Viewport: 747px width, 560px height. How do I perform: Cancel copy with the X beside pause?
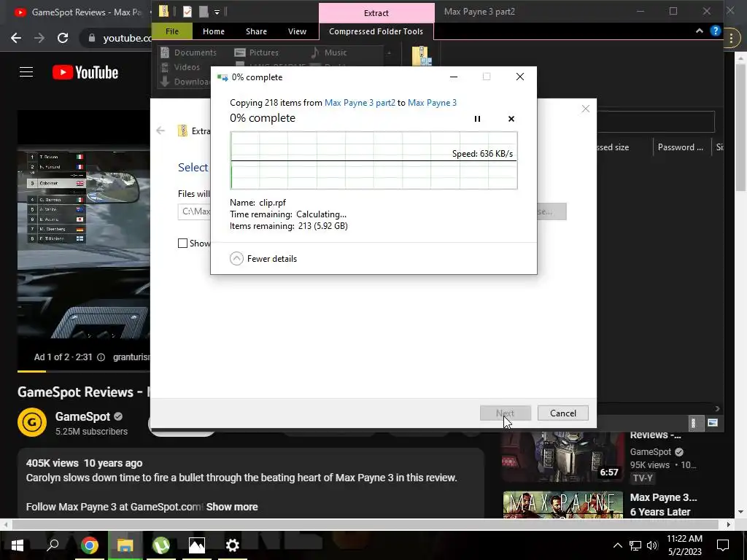[x=511, y=119]
